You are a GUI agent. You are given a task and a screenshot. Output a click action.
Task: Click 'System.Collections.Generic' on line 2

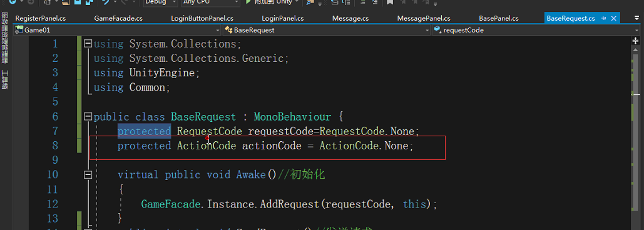207,58
